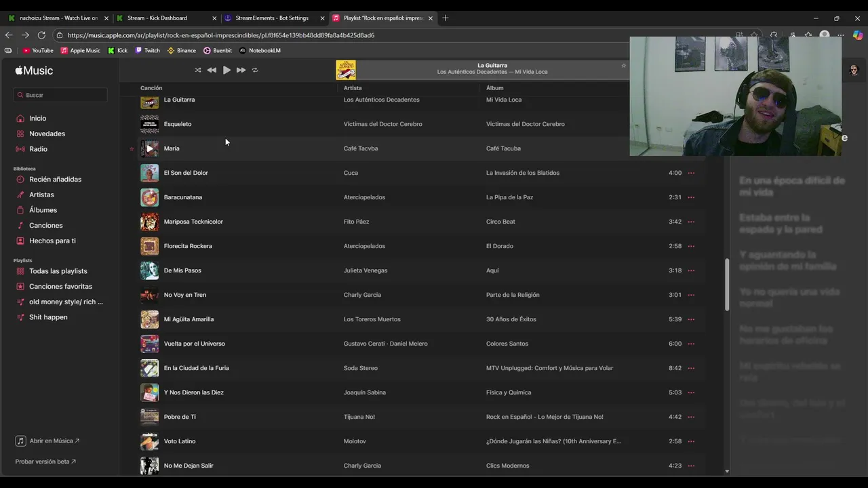Play María using row play button
The height and width of the screenshot is (488, 868).
[x=149, y=148]
